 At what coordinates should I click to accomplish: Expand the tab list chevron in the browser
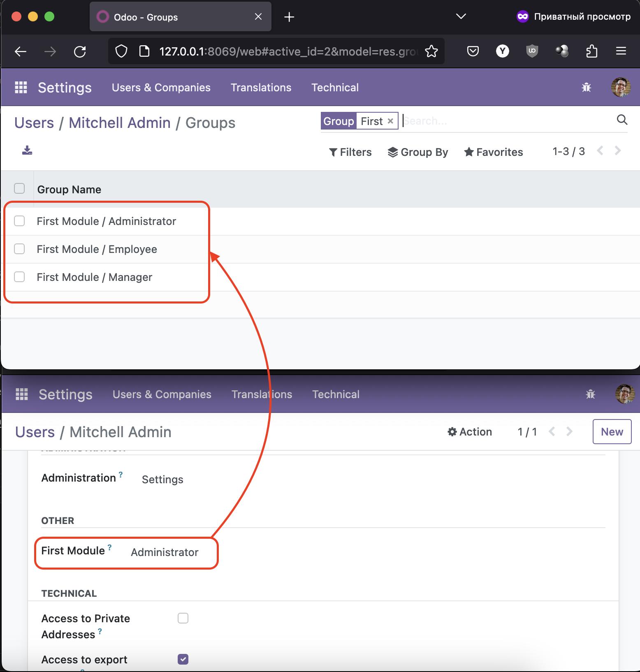pos(461,16)
